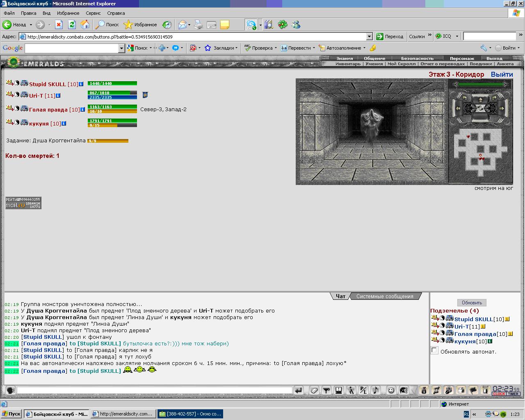Switch to the Чат tab
This screenshot has width=525, height=420.
340,296
